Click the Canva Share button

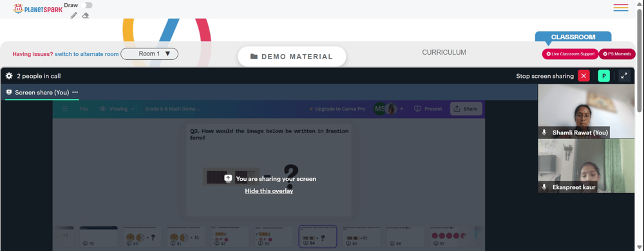pyautogui.click(x=466, y=109)
